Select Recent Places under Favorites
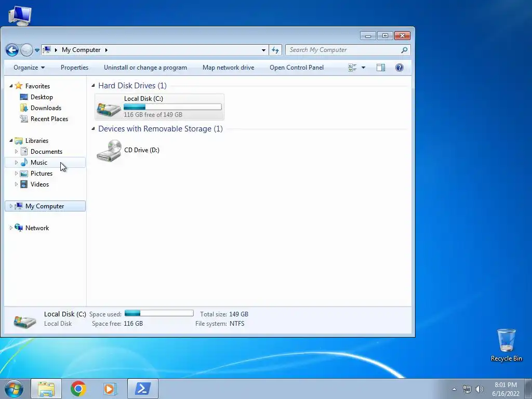Screen dimensions: 532x399 pyautogui.click(x=49, y=119)
